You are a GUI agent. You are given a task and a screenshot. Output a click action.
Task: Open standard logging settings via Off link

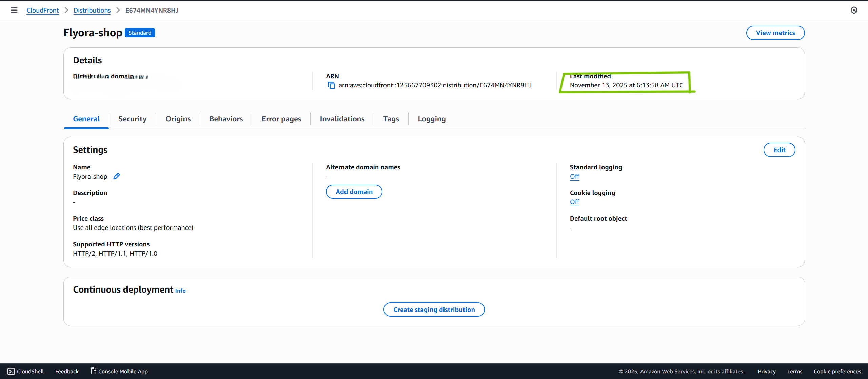click(574, 176)
